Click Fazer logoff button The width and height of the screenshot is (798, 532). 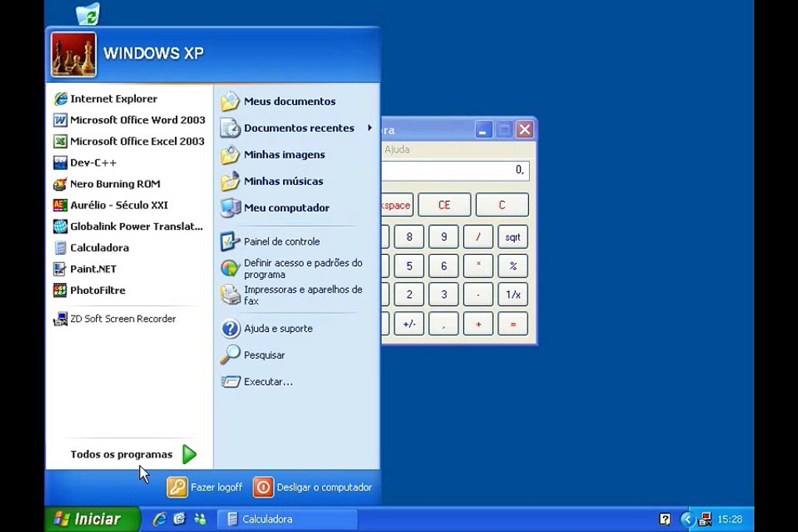coord(205,487)
